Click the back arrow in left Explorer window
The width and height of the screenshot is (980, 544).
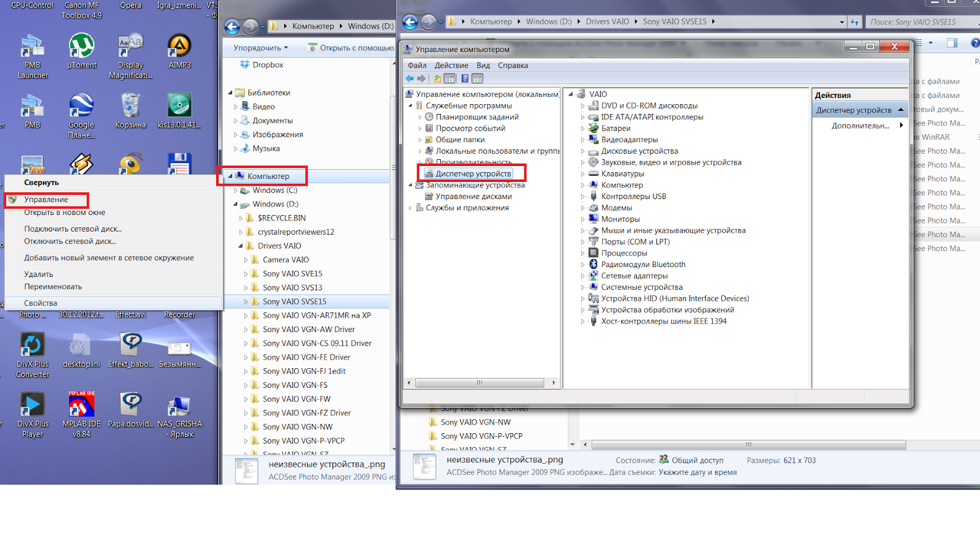click(232, 26)
